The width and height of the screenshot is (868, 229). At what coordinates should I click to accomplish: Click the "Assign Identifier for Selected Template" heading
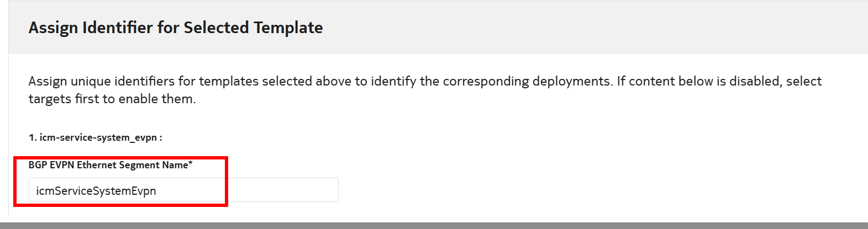pyautogui.click(x=176, y=28)
